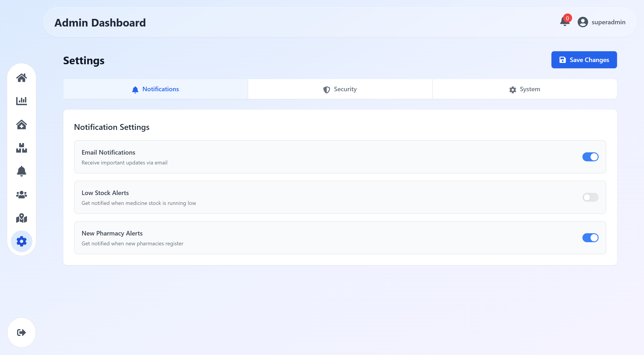The image size is (644, 355).
Task: Open the superadmin user profile
Action: (601, 22)
